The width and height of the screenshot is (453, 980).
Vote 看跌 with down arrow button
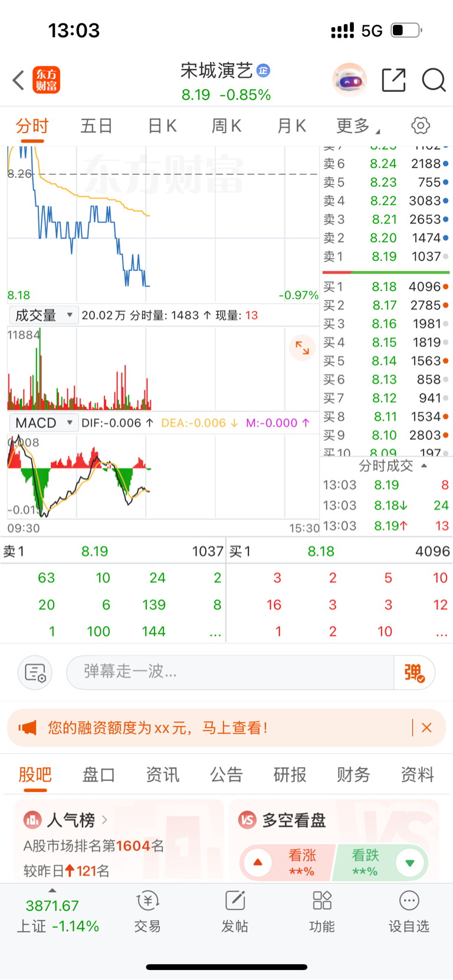410,863
